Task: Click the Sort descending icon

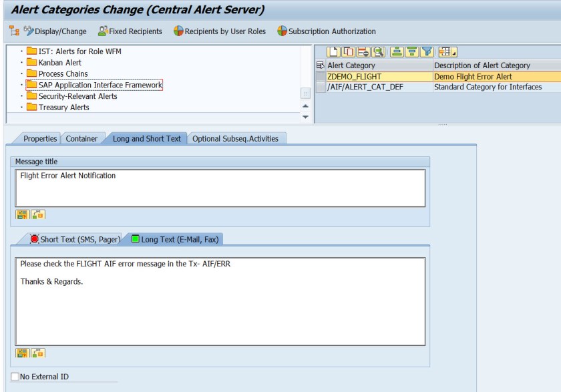Action: pos(412,51)
